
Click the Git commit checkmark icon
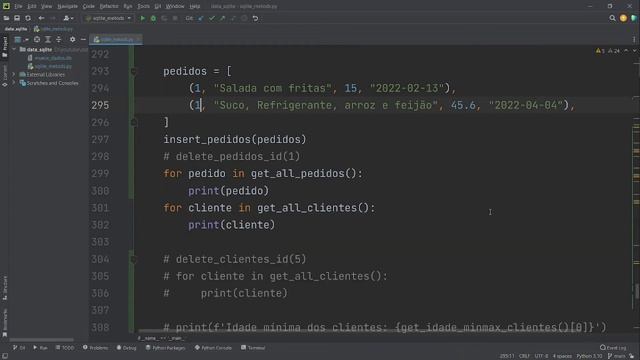[211, 18]
